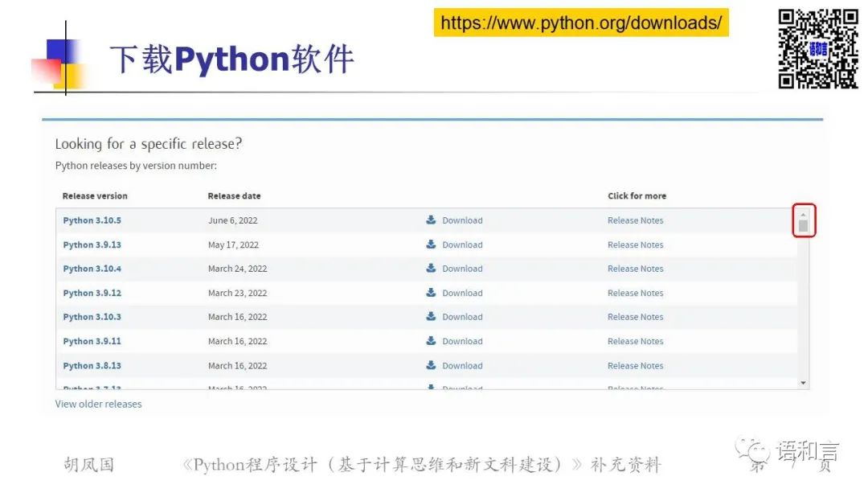Download Python 3.9.12 via Download link

462,293
